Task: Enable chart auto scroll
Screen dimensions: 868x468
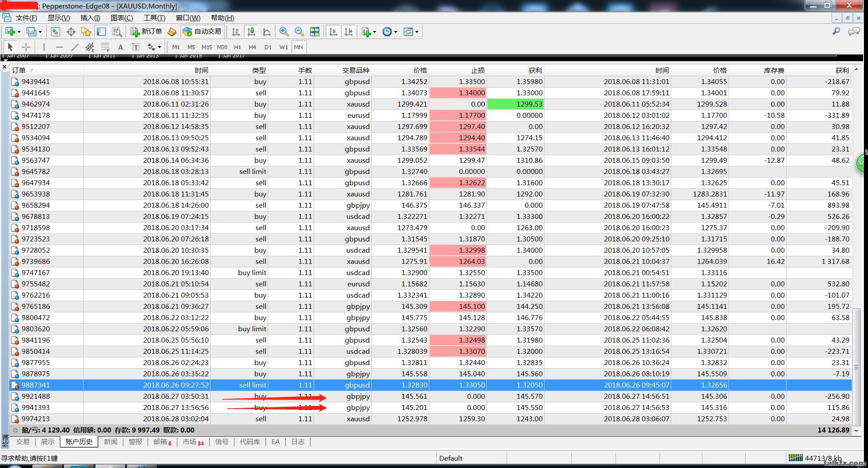Action: click(x=333, y=31)
